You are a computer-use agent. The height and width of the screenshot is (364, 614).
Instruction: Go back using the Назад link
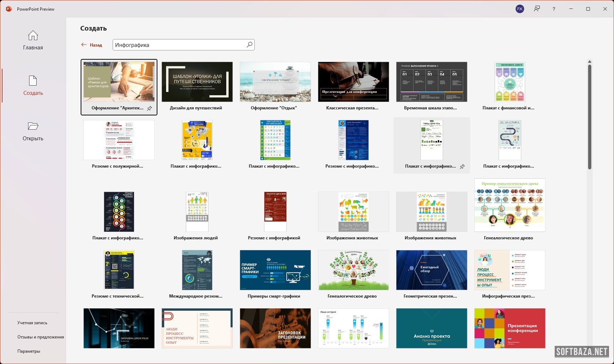point(92,45)
